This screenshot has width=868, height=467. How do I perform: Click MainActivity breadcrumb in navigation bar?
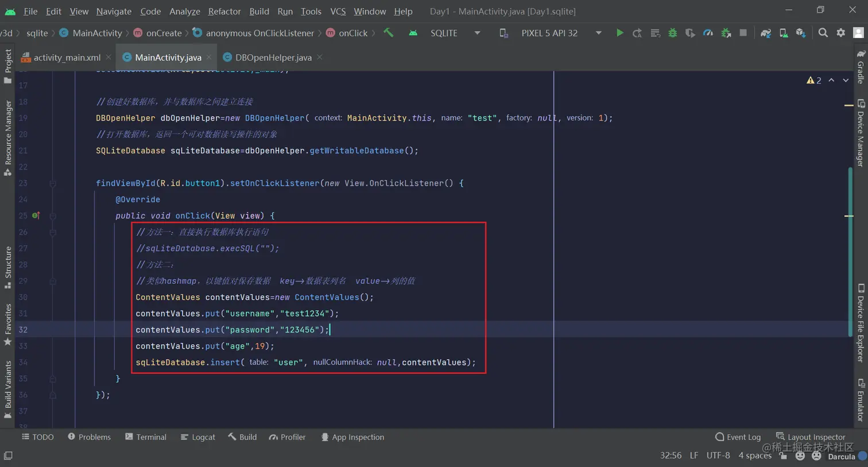point(91,33)
